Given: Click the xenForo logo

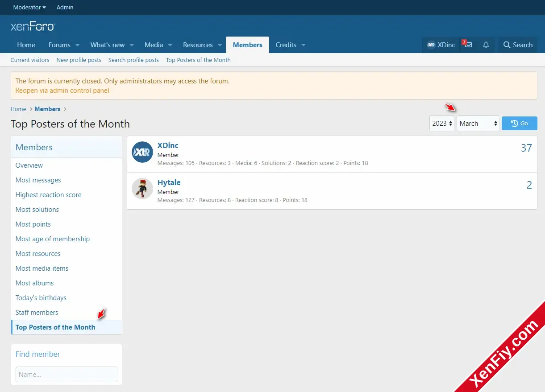Looking at the screenshot, I should point(33,26).
